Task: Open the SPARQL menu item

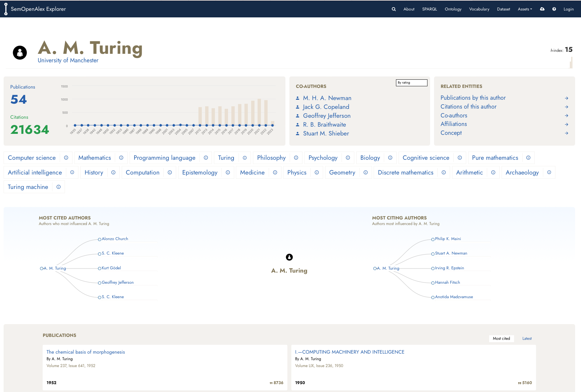Action: click(429, 9)
